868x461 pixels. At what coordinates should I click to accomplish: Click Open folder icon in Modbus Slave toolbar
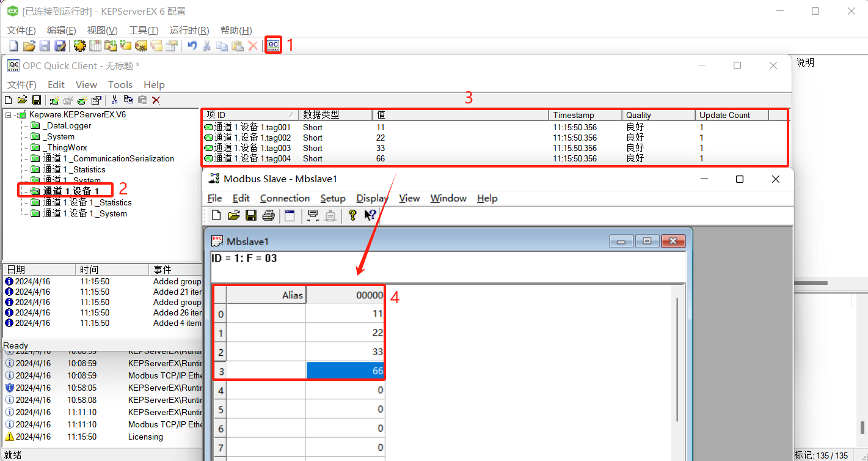click(233, 215)
